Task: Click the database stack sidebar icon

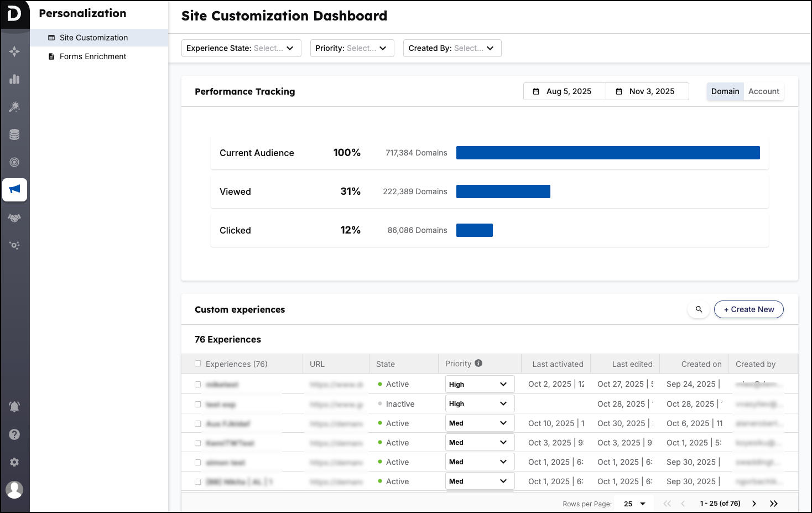Action: (x=14, y=134)
